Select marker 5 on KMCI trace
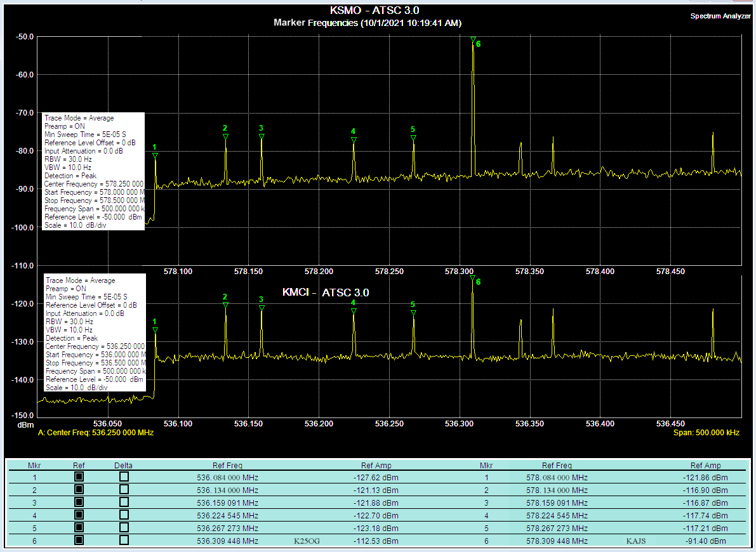Image resolution: width=756 pixels, height=552 pixels. 413,312
